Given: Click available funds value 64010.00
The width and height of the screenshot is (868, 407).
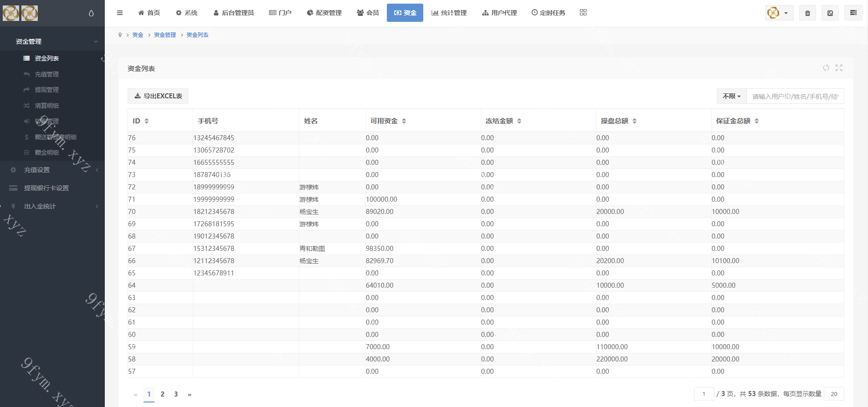Looking at the screenshot, I should (x=380, y=285).
